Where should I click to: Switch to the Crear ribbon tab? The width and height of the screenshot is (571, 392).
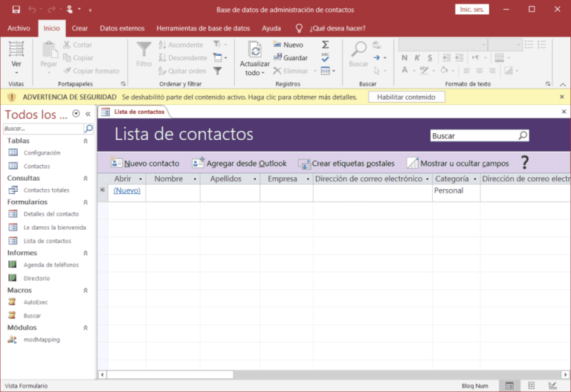pyautogui.click(x=80, y=28)
